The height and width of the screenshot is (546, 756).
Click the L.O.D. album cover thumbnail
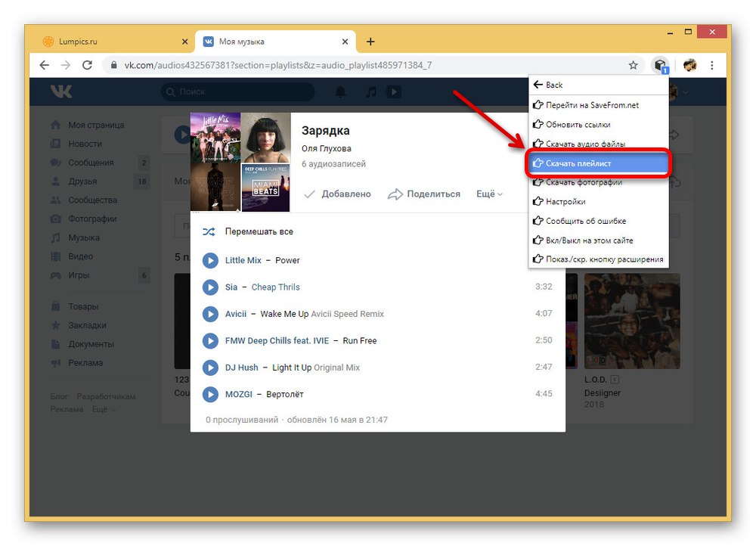[632, 321]
